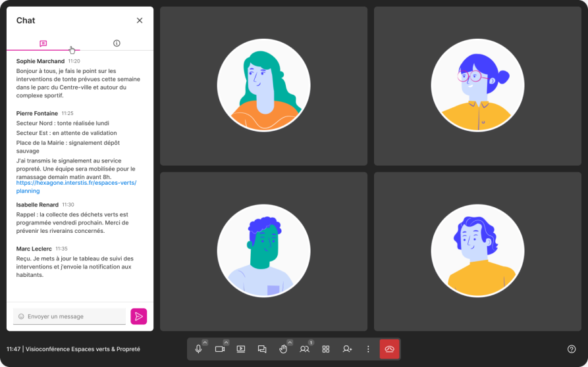This screenshot has height=367, width=588.
Task: Expand microphone options arrow
Action: pyautogui.click(x=205, y=342)
